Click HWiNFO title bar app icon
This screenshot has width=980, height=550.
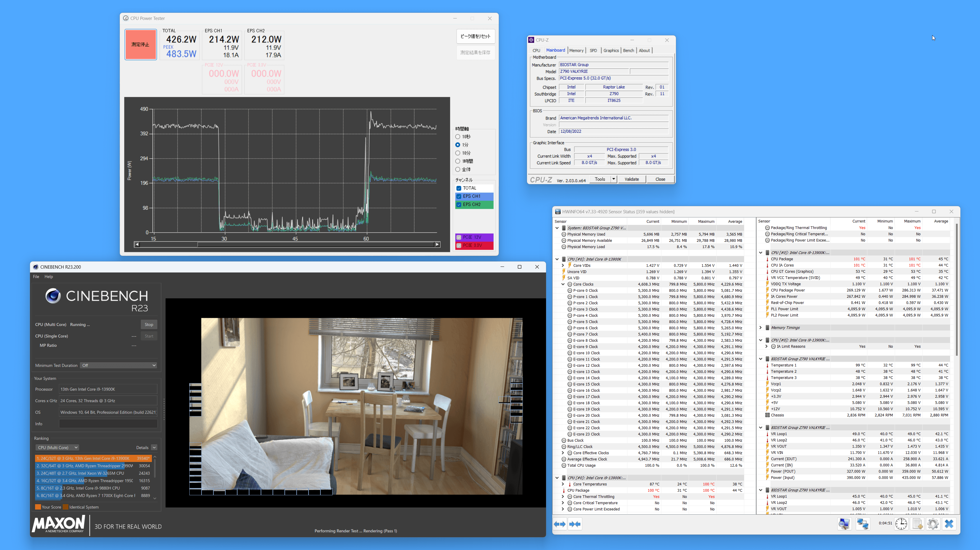tap(558, 211)
